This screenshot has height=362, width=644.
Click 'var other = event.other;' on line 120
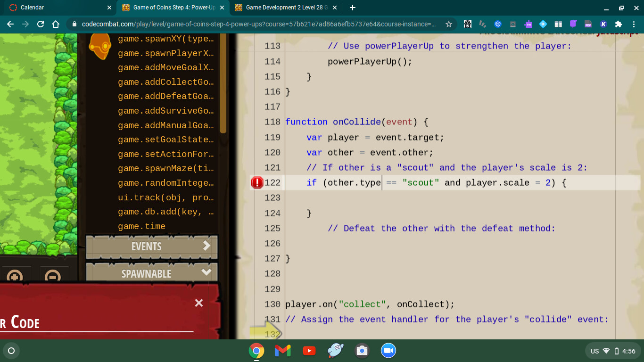point(370,152)
